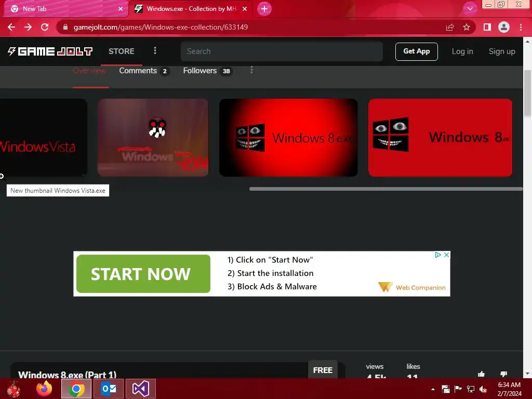Click the Game Jolt logo

(x=50, y=51)
